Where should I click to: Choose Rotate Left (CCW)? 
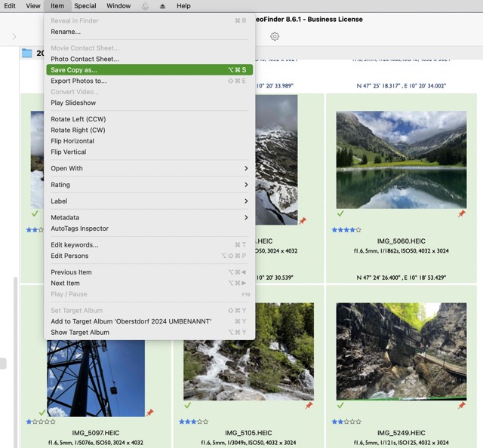click(x=78, y=119)
